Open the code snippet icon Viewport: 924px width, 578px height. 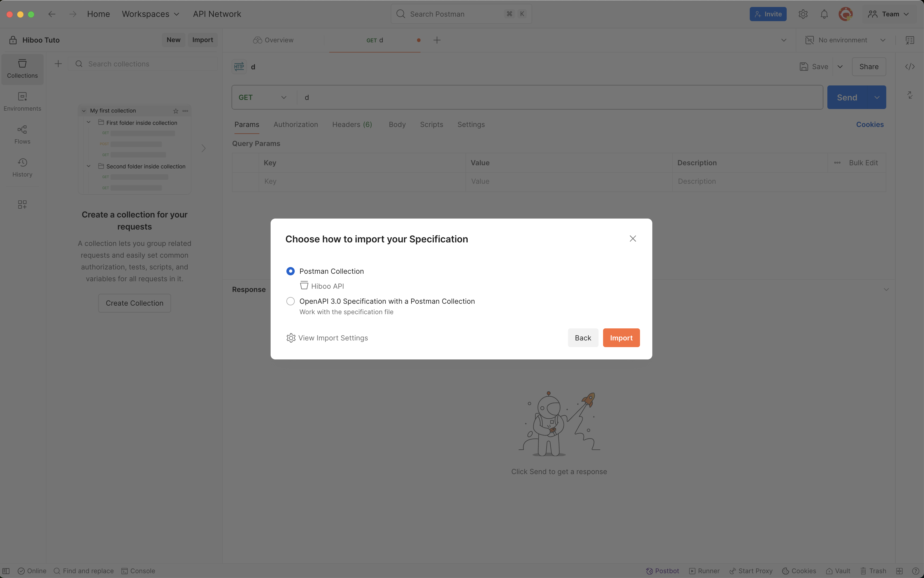(910, 66)
